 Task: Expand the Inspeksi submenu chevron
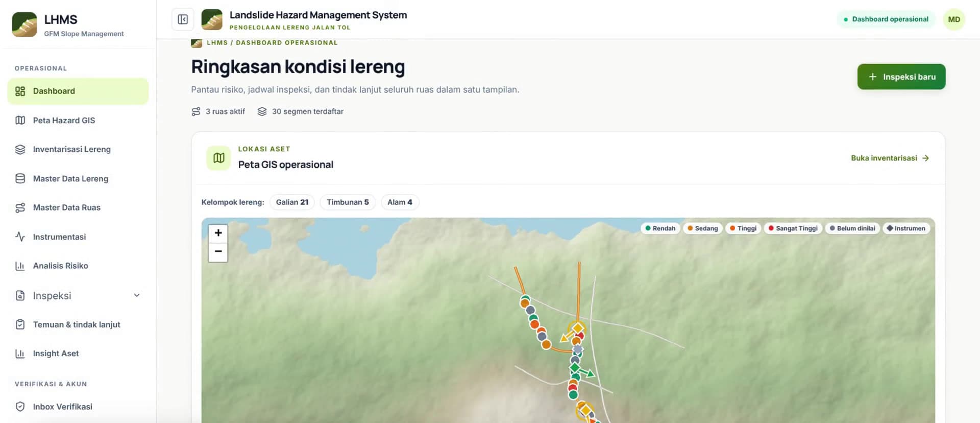pyautogui.click(x=136, y=295)
